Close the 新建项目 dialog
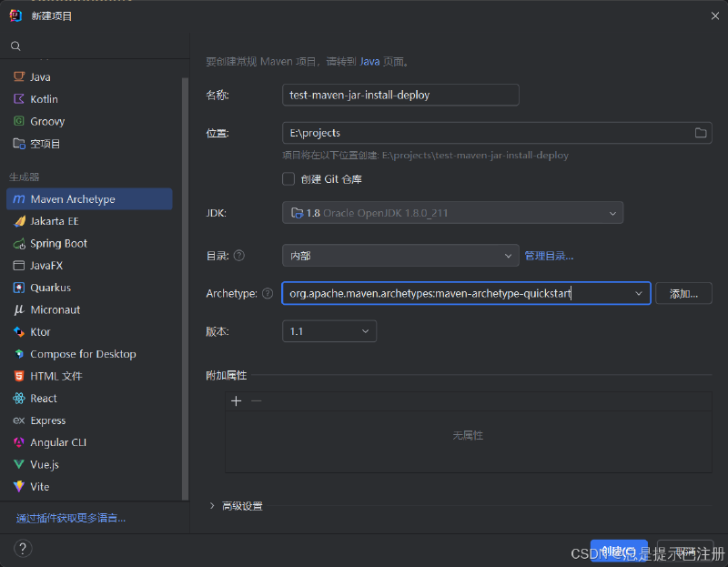728x567 pixels. (x=715, y=15)
